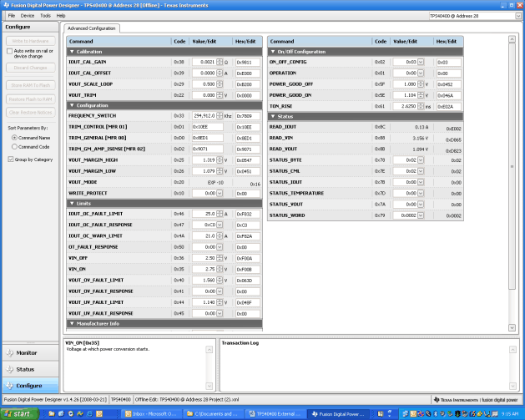
Task: Click the system clock 9:15 AM
Action: click(510, 414)
